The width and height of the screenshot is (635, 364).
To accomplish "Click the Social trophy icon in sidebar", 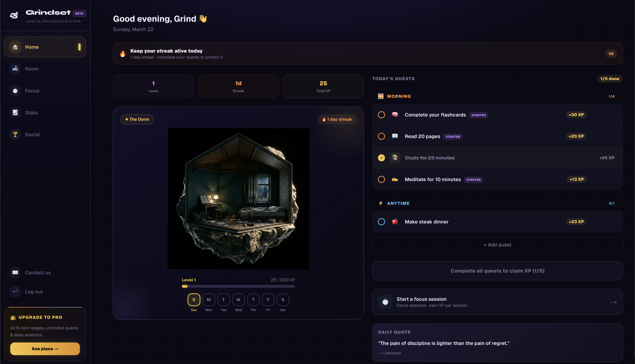I will (x=15, y=134).
